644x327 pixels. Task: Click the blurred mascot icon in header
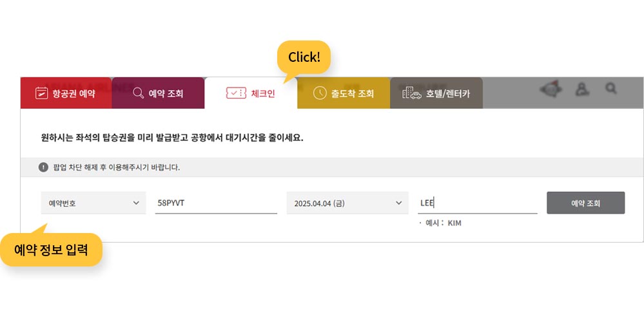551,89
